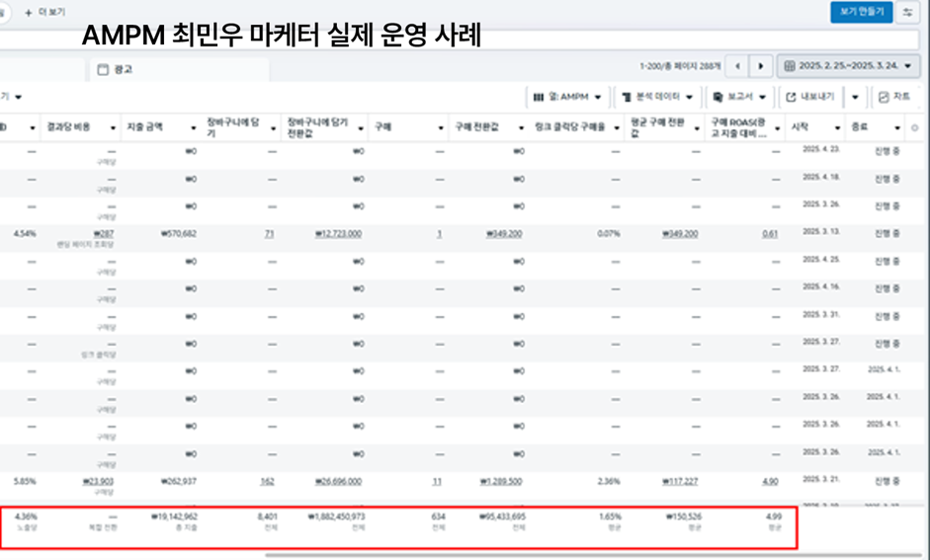Select the ₩1,882,450,973 total cart value

336,518
